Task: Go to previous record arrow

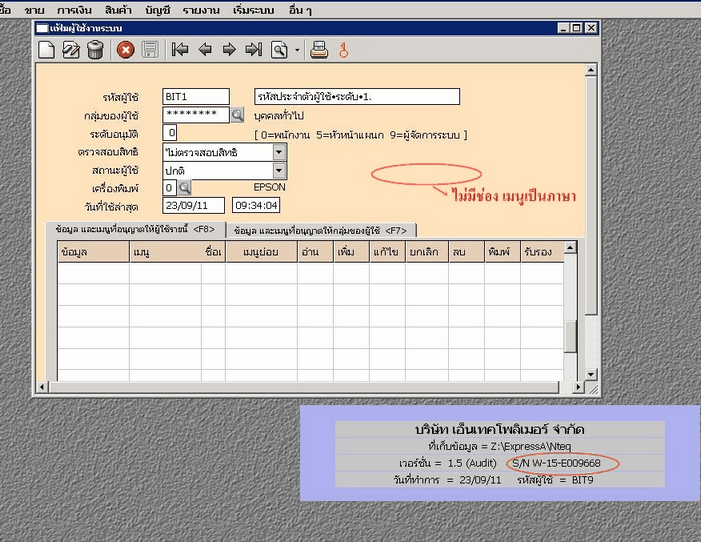Action: click(205, 49)
